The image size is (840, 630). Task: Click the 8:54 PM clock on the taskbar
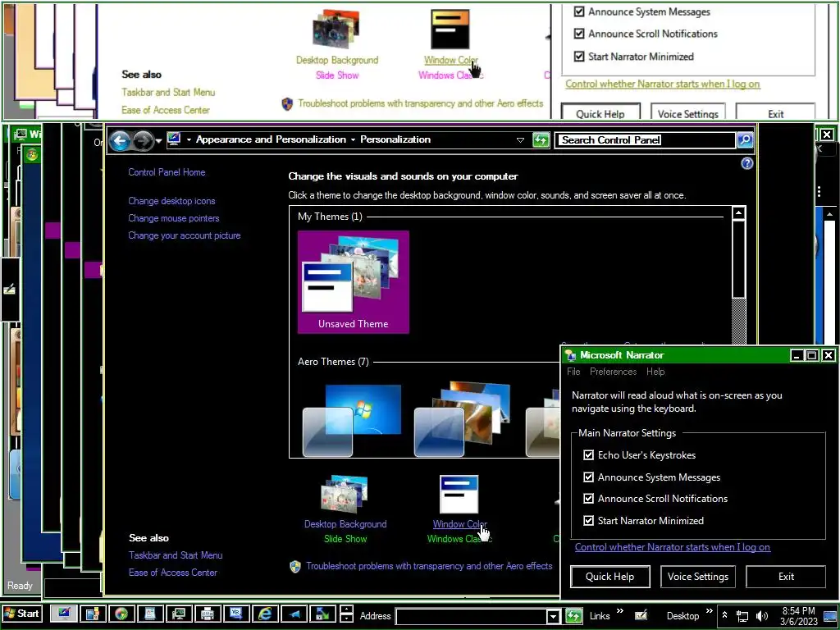click(798, 616)
